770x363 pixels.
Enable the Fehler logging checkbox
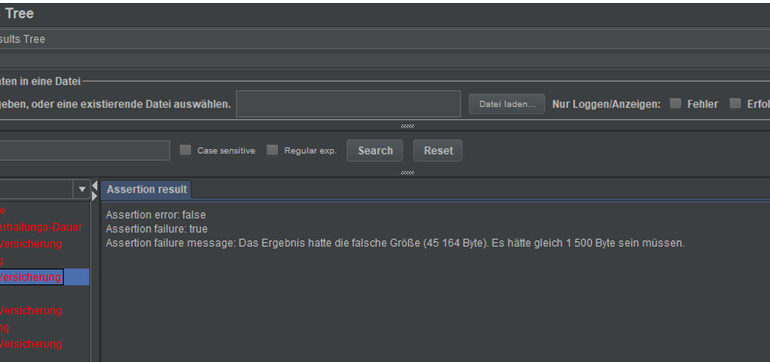[676, 104]
